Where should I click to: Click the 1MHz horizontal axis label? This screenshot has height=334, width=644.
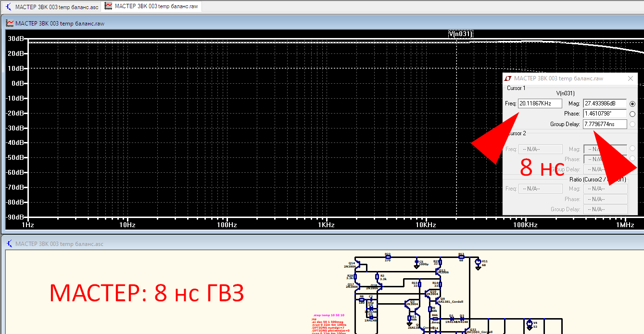click(624, 225)
